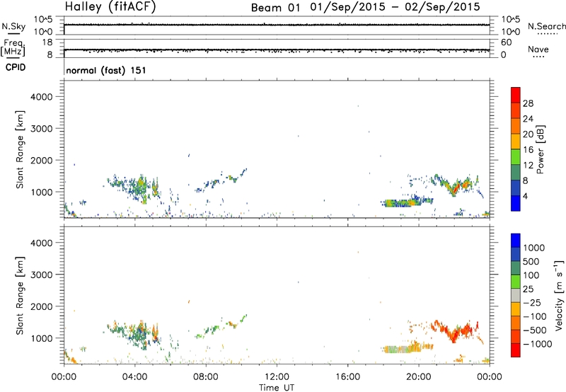566x392 pixels.
Task: Click the light green 12–16 dB Power color bar segment
Action: (516, 156)
